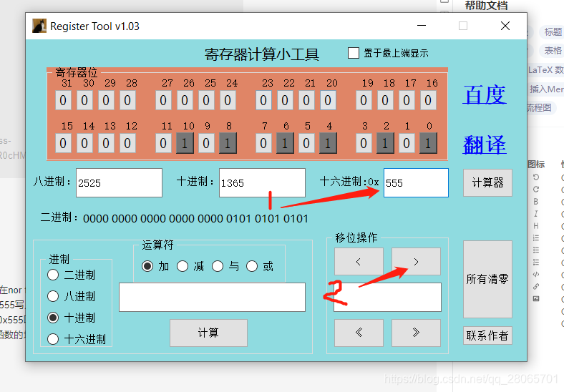Click the operand input box above 计算
The width and height of the screenshot is (564, 392).
pos(213,297)
